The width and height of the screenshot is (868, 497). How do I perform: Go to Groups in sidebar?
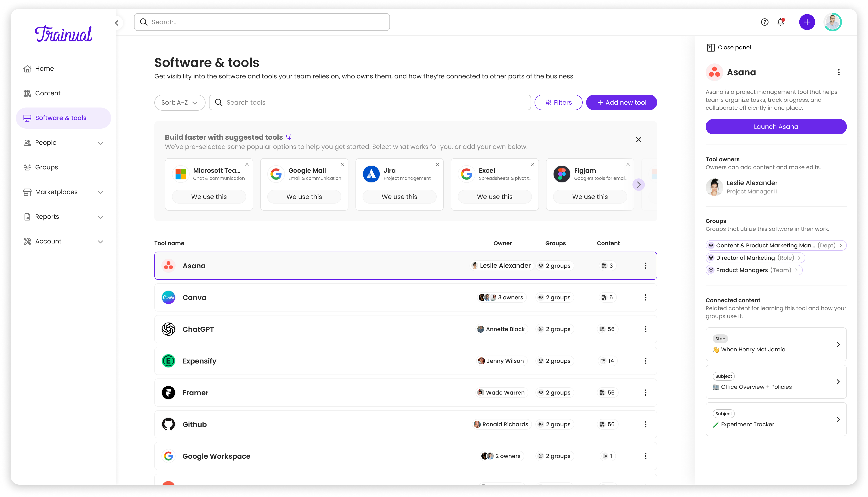click(47, 167)
